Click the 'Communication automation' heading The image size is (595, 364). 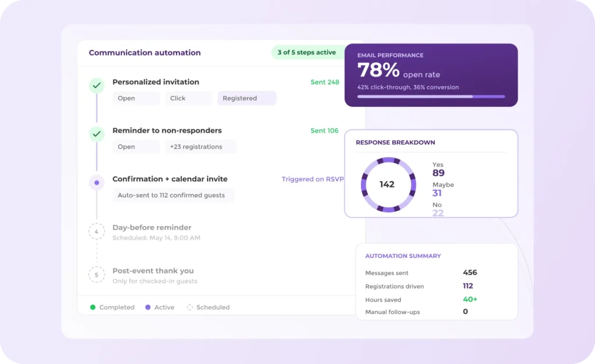(145, 53)
